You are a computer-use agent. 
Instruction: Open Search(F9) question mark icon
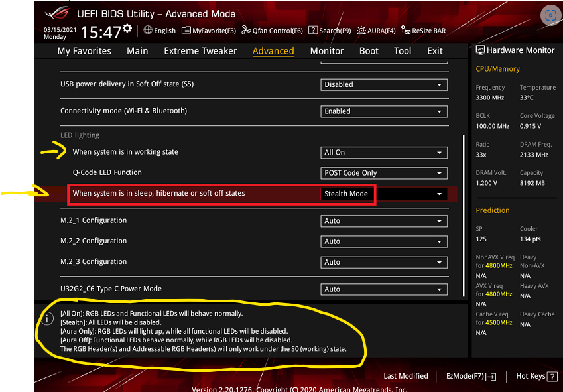[313, 30]
